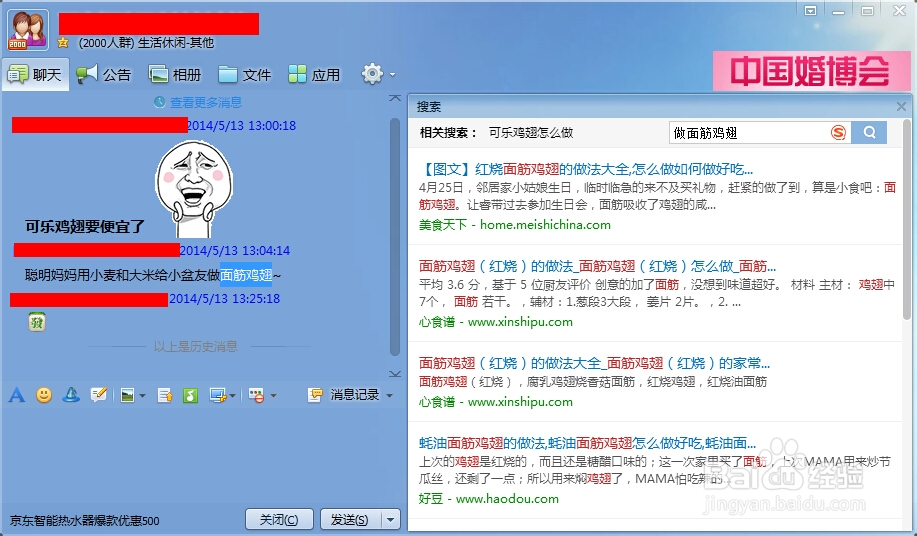The height and width of the screenshot is (536, 917).
Task: Click the group avatar picture
Action: click(27, 30)
